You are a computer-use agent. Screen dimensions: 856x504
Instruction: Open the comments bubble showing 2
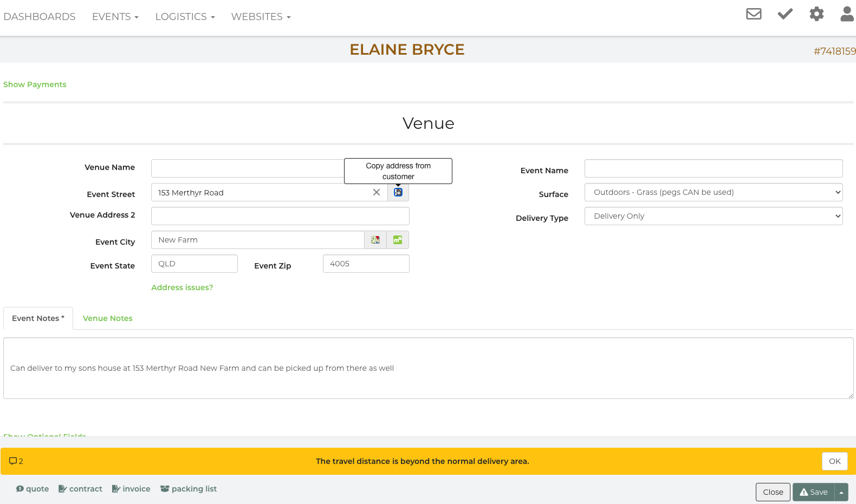pos(16,461)
